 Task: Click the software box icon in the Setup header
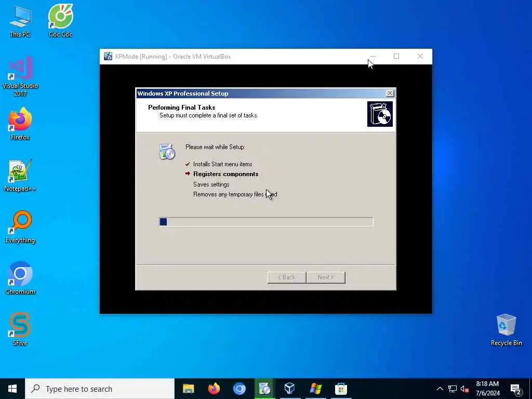point(380,114)
